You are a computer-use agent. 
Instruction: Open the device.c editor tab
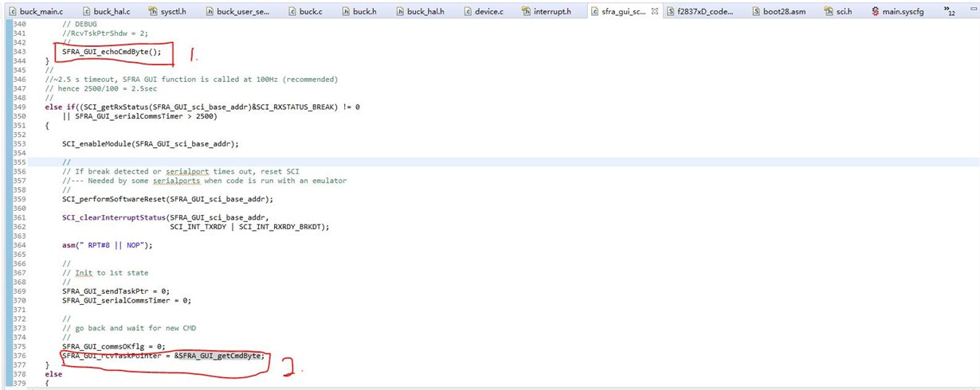tap(484, 12)
